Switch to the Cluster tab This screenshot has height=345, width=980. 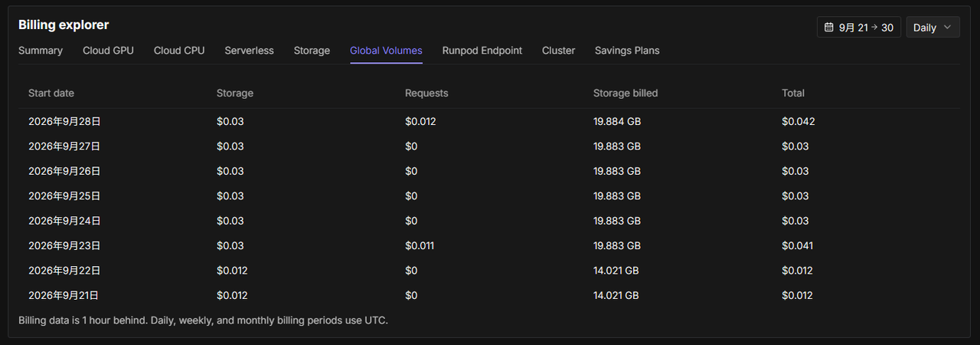558,51
